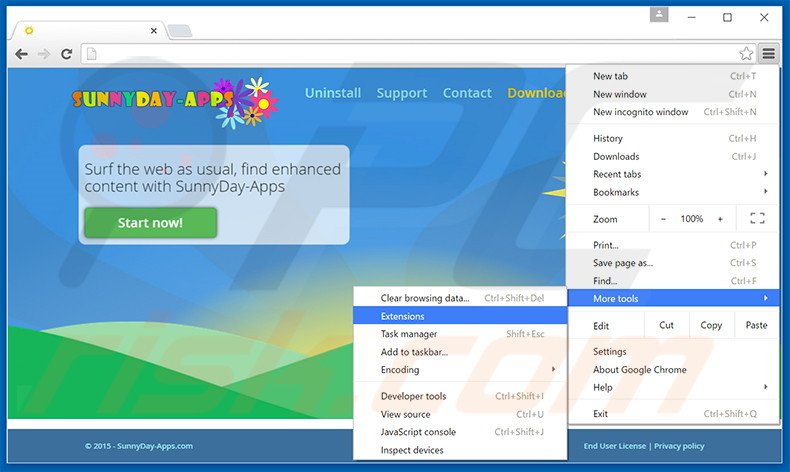Click the SunnyDay-Apps logo
Image resolution: width=790 pixels, height=472 pixels.
click(x=175, y=102)
